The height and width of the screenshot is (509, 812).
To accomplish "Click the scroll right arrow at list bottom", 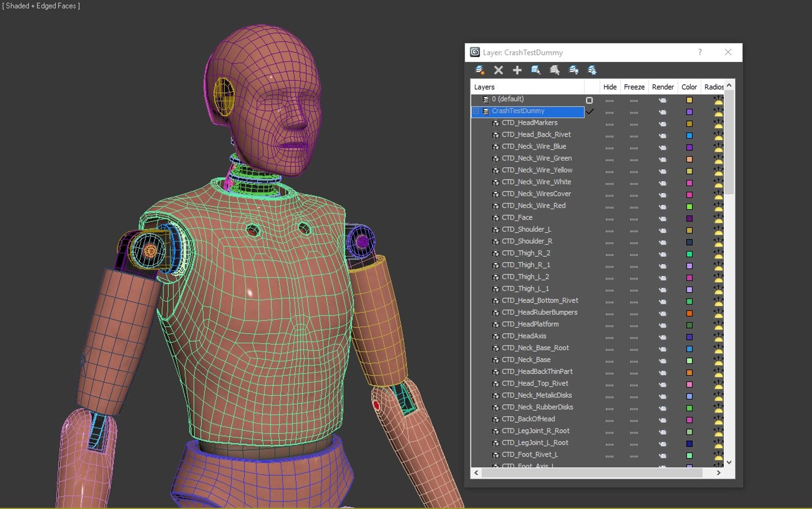I will pos(718,473).
